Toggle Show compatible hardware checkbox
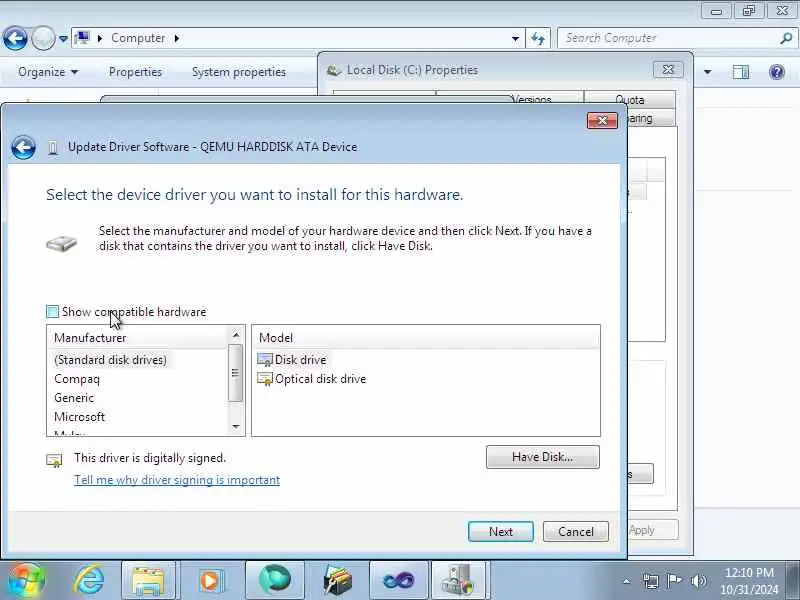This screenshot has height=600, width=800. (x=53, y=312)
